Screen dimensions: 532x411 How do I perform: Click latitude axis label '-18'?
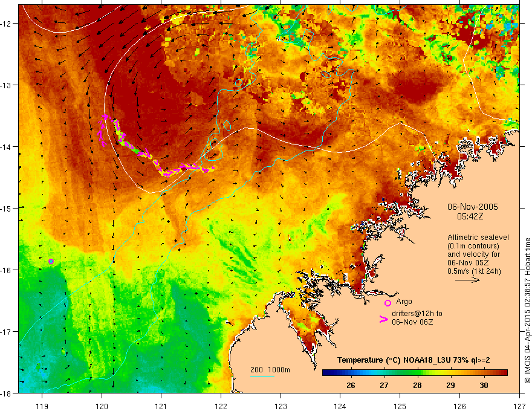[7, 393]
